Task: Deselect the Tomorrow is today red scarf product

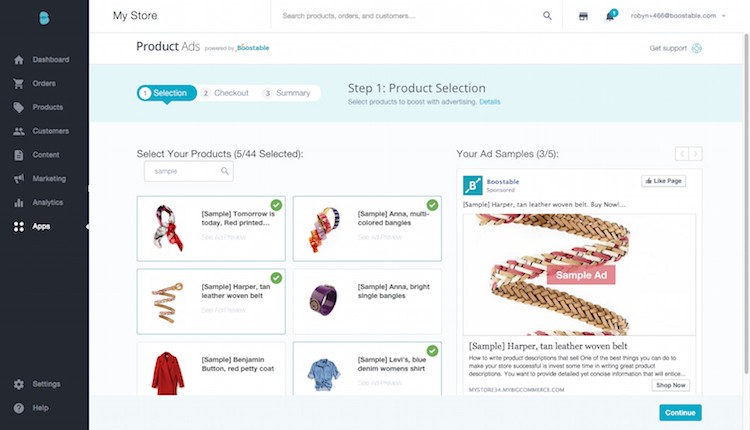Action: coord(276,205)
